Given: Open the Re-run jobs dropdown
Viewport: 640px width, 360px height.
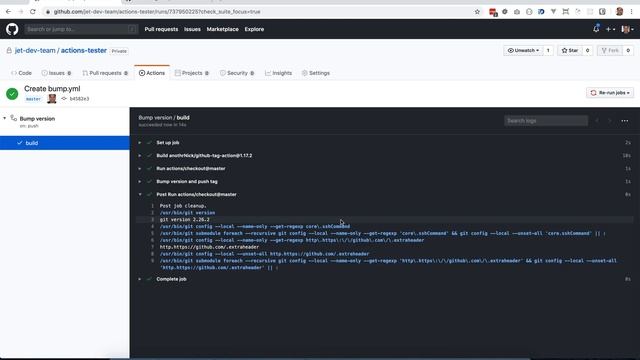Looking at the screenshot, I should (x=610, y=93).
